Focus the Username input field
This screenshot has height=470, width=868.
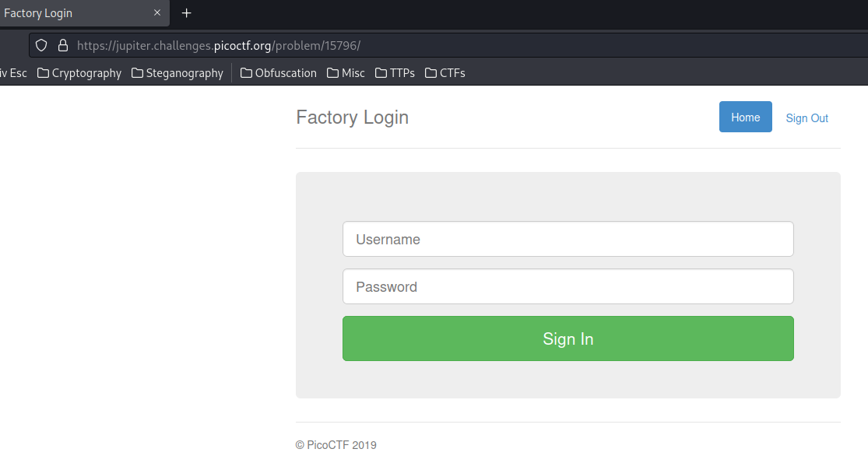568,239
